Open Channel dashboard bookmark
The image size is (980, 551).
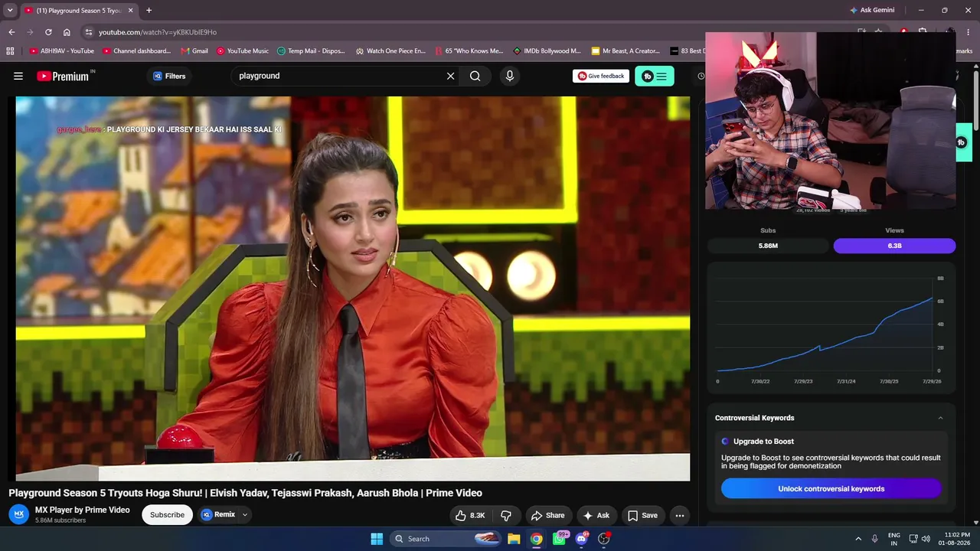tap(137, 51)
